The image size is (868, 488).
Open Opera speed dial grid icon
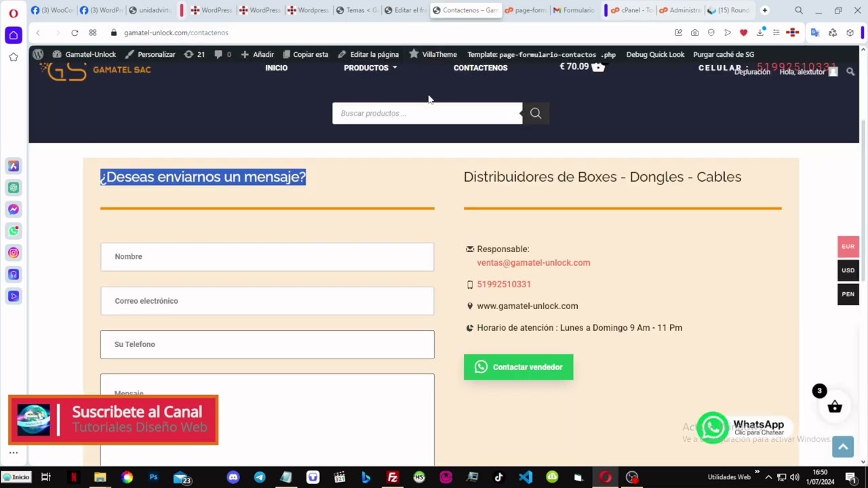tap(93, 33)
